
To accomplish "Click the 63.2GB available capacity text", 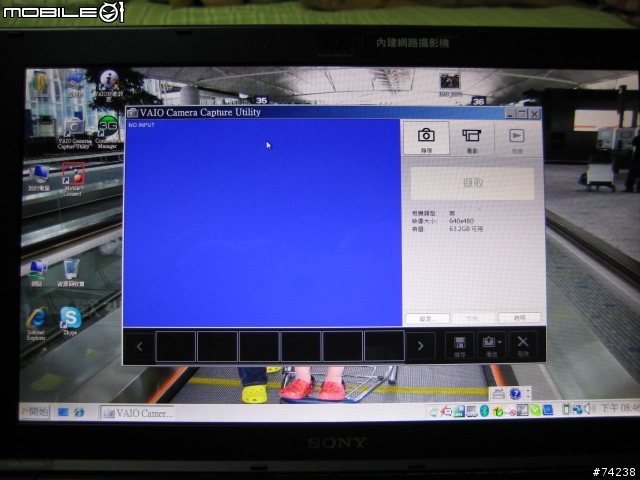I will tap(466, 229).
